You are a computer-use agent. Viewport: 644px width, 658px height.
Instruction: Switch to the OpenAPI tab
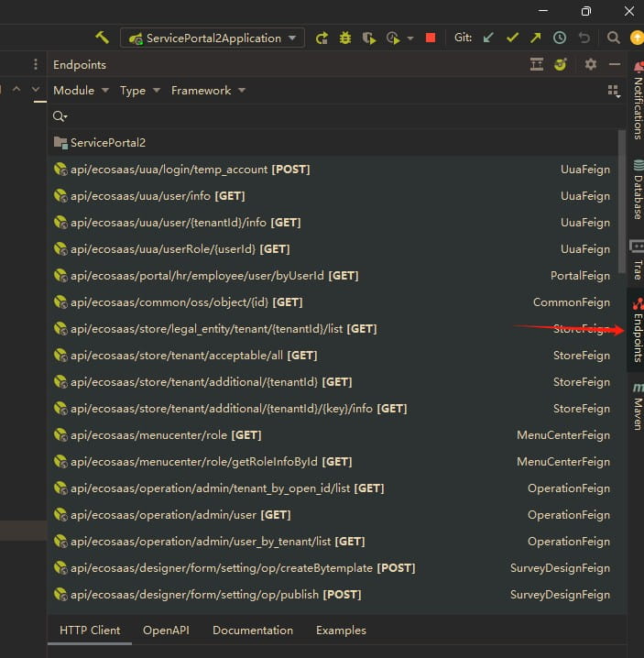(166, 631)
